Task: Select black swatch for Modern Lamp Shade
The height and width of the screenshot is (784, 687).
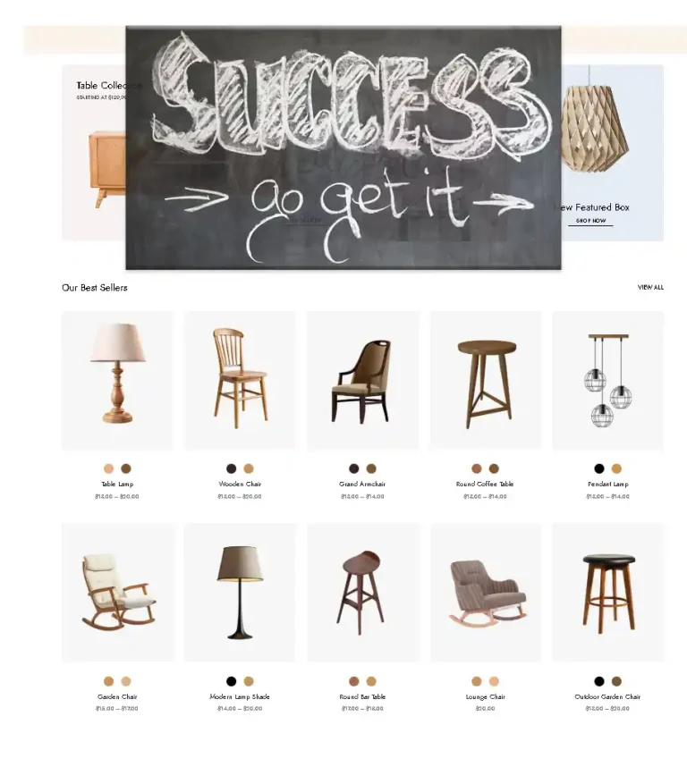Action: 231,681
